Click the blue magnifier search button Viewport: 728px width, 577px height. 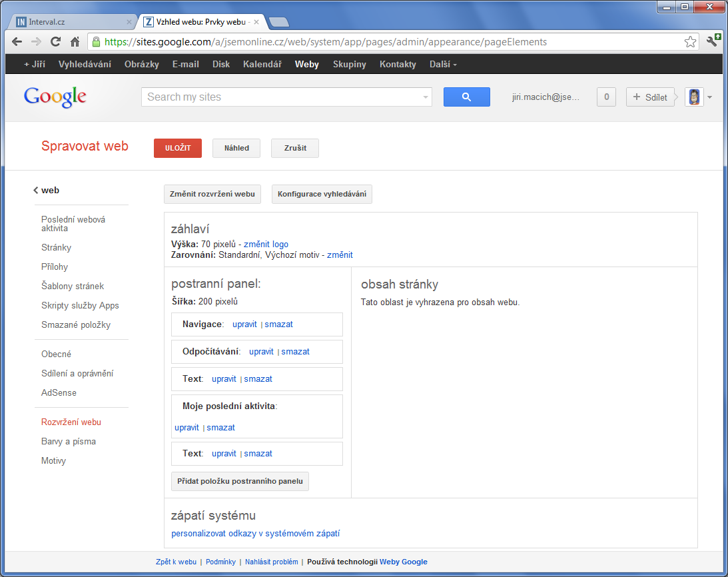[467, 97]
